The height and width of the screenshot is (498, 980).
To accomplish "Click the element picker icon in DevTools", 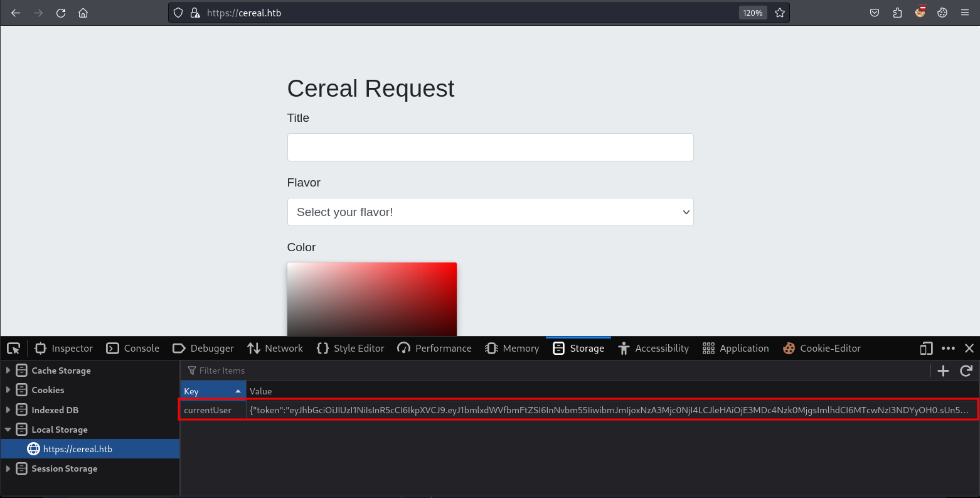I will 13,349.
